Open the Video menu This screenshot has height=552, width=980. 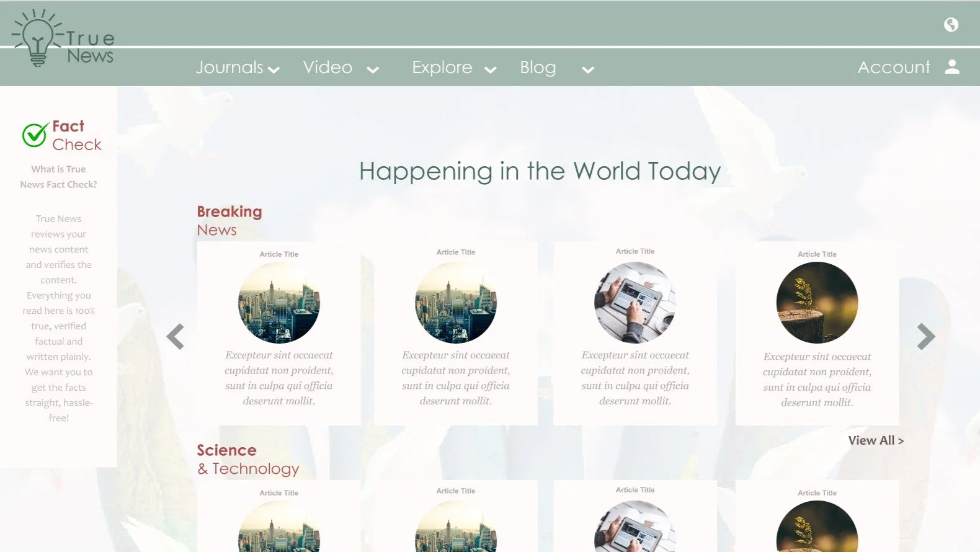(327, 67)
